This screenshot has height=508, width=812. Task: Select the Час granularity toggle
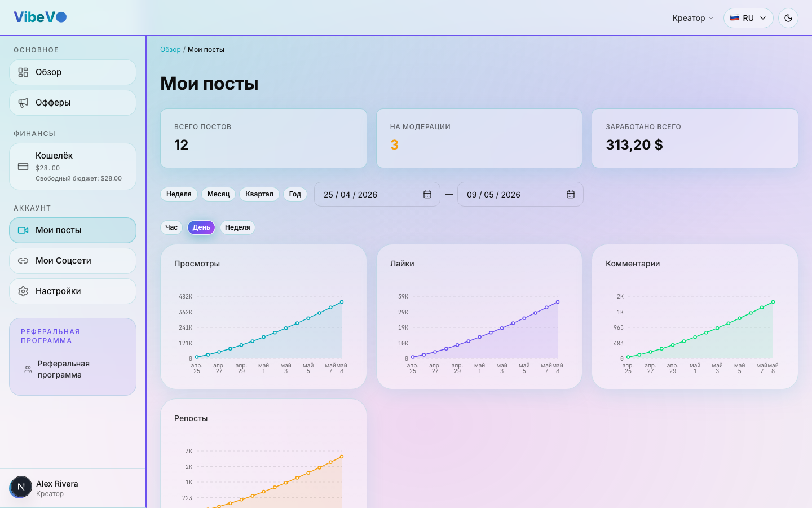pyautogui.click(x=171, y=227)
